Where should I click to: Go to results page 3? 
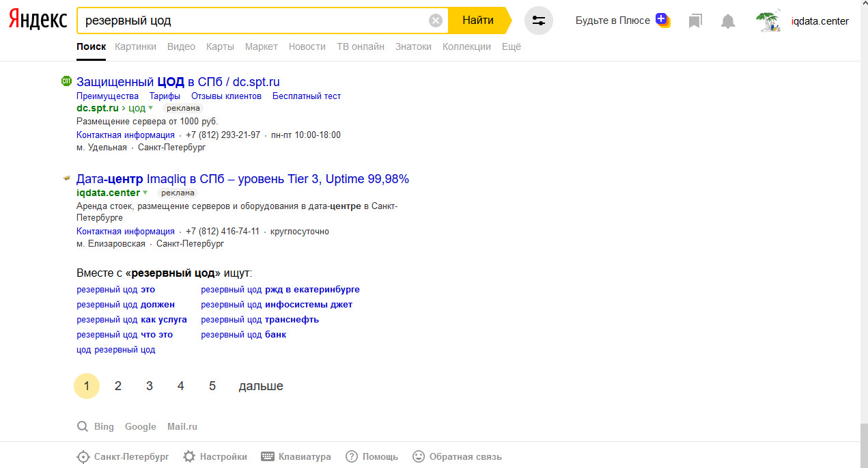tap(150, 386)
